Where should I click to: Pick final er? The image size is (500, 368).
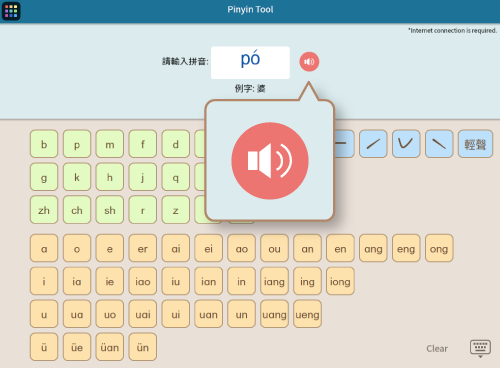143,248
